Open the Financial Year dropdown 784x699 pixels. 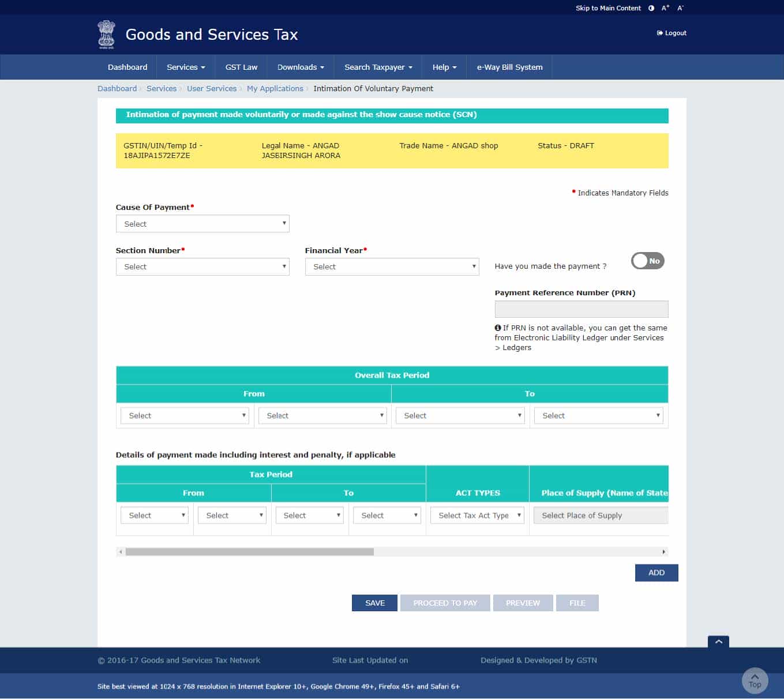[x=392, y=266]
